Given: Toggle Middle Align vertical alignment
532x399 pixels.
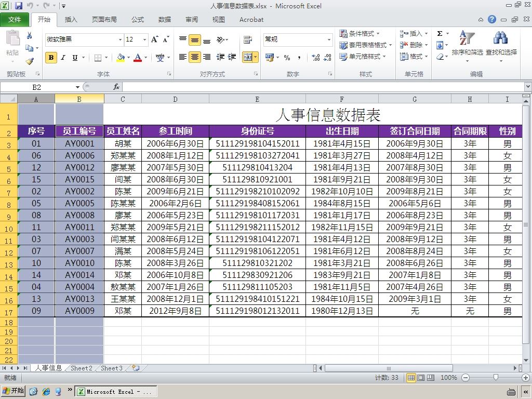Looking at the screenshot, I should click(x=195, y=40).
